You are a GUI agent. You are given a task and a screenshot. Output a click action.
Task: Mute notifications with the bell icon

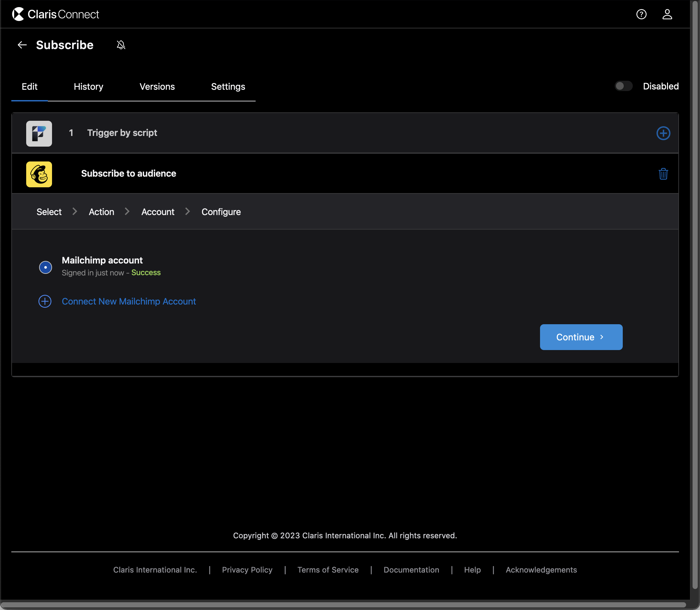tap(121, 45)
